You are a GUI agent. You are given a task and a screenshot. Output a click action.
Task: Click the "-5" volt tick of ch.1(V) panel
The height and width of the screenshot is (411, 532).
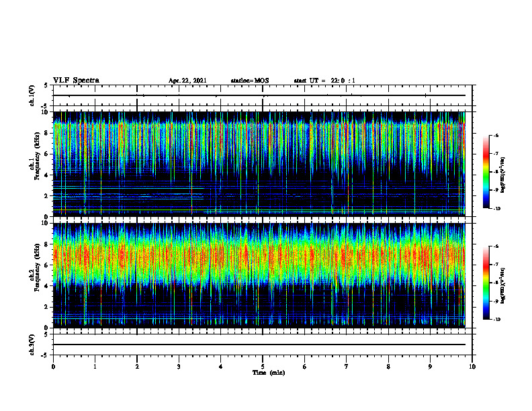coord(45,106)
